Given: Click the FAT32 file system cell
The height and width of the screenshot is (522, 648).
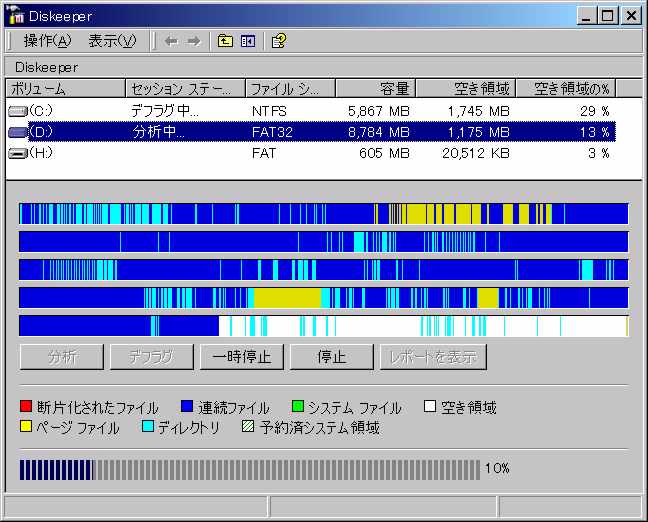Looking at the screenshot, I should (272, 132).
